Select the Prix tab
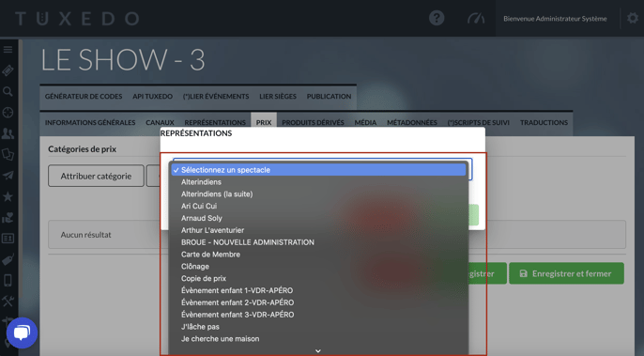 coord(264,122)
